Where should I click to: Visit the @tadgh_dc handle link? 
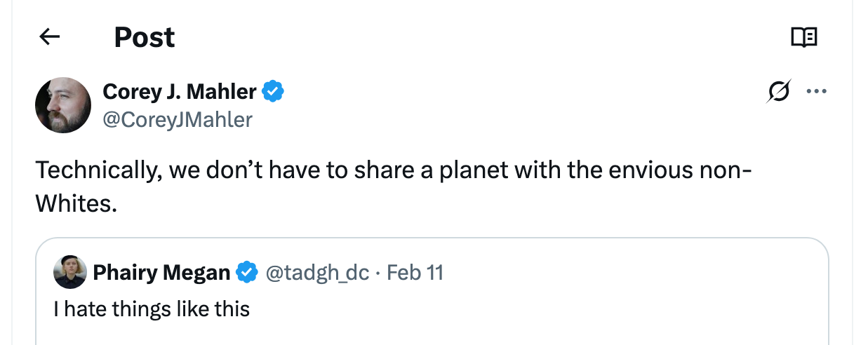(x=316, y=272)
